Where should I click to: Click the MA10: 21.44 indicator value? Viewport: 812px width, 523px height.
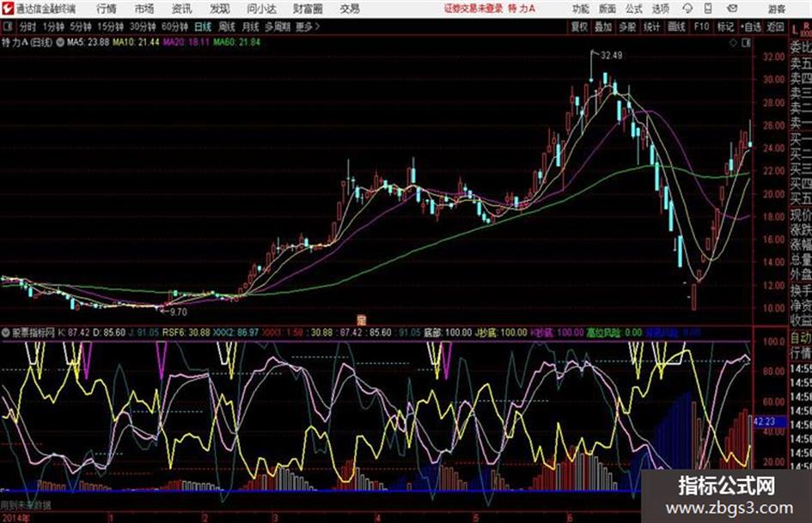[x=137, y=42]
